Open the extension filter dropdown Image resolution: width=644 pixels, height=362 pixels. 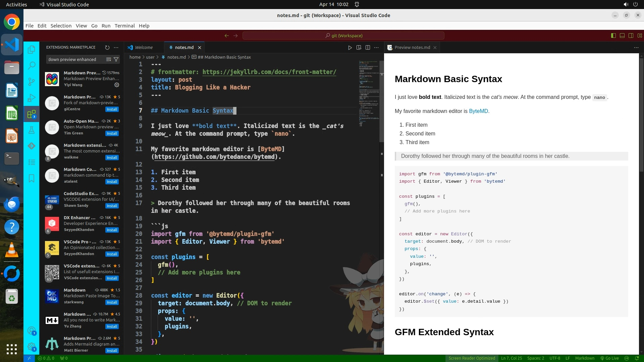(116, 59)
